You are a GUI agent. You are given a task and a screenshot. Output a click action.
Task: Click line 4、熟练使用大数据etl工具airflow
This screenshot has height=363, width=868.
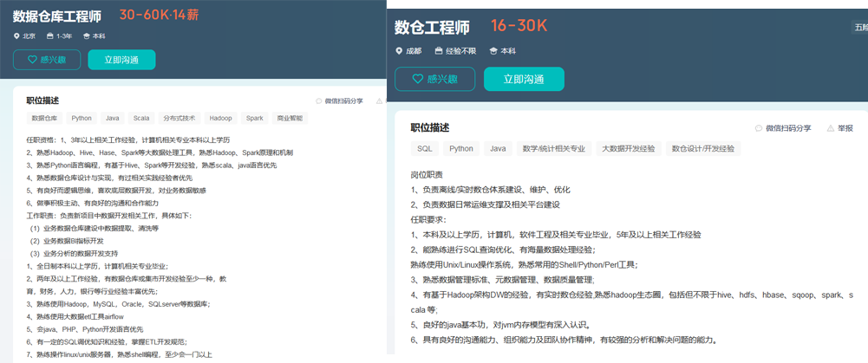[75, 316]
